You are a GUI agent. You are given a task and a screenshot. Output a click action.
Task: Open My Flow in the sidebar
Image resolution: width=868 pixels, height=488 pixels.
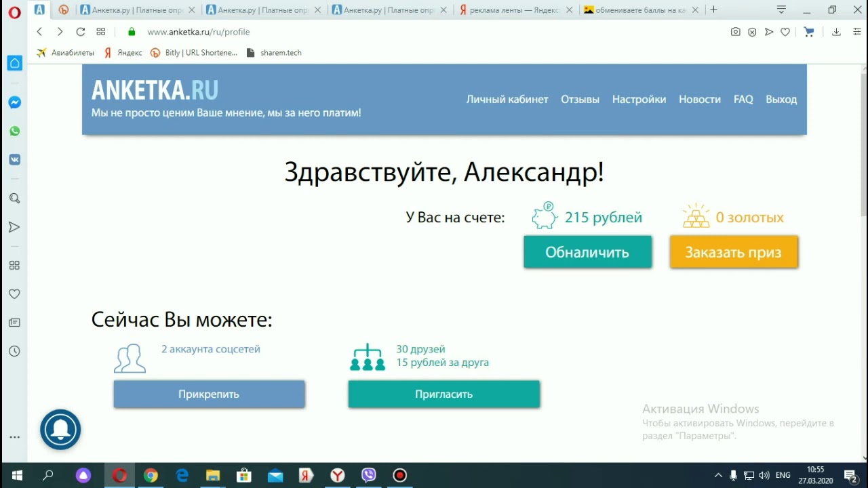14,227
